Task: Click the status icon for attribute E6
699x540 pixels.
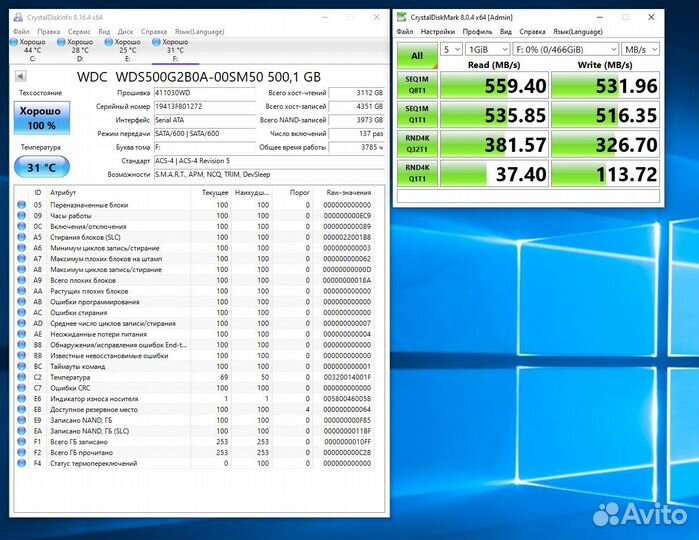Action: 21,398
